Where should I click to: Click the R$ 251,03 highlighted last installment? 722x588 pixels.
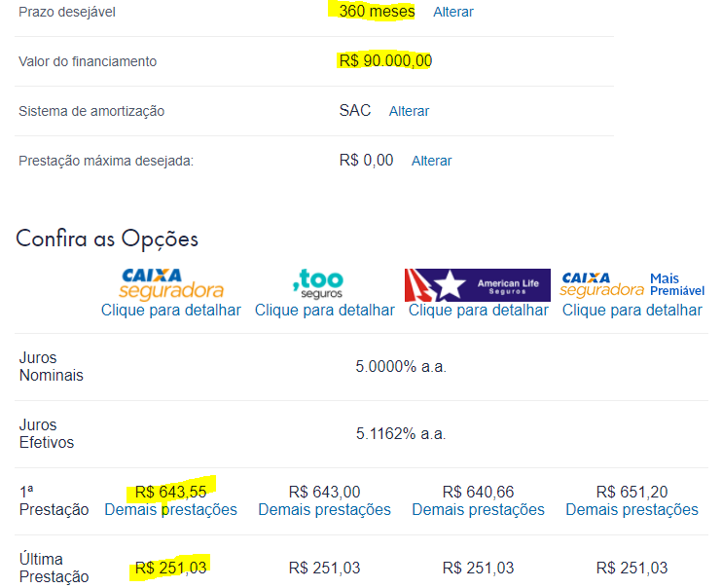pyautogui.click(x=171, y=568)
